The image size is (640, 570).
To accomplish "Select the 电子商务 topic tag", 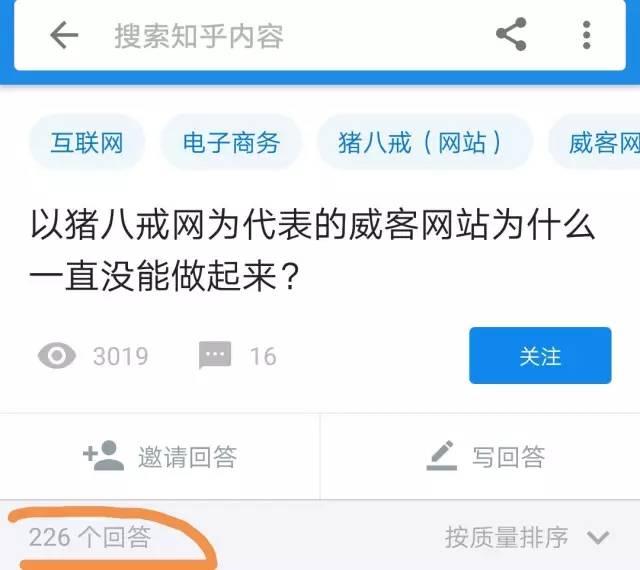I will click(231, 142).
